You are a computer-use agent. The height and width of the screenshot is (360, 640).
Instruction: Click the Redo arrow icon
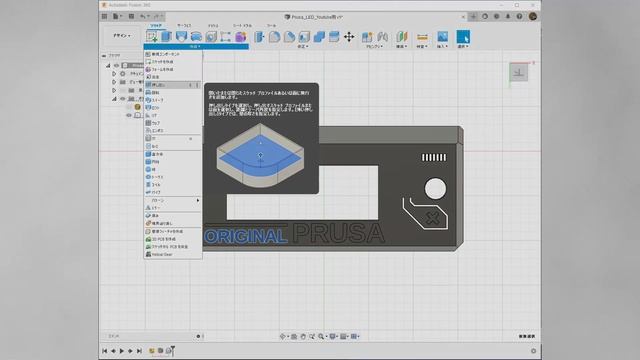click(157, 16)
